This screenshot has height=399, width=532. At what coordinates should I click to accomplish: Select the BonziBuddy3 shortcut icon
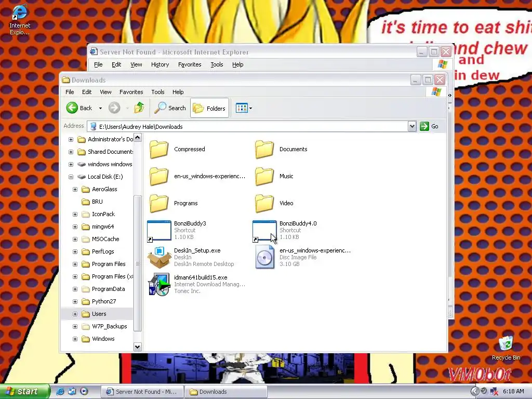[159, 231]
